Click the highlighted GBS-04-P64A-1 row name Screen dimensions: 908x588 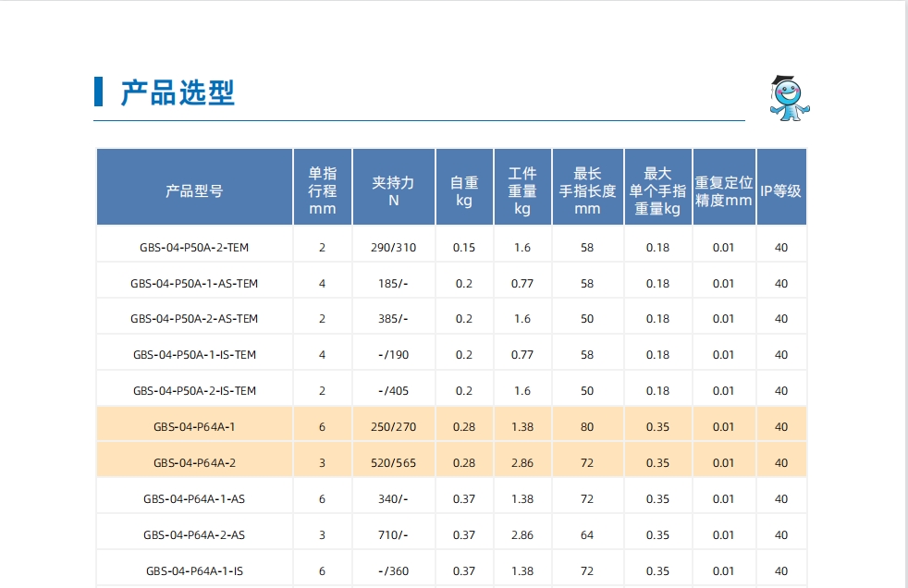click(194, 426)
